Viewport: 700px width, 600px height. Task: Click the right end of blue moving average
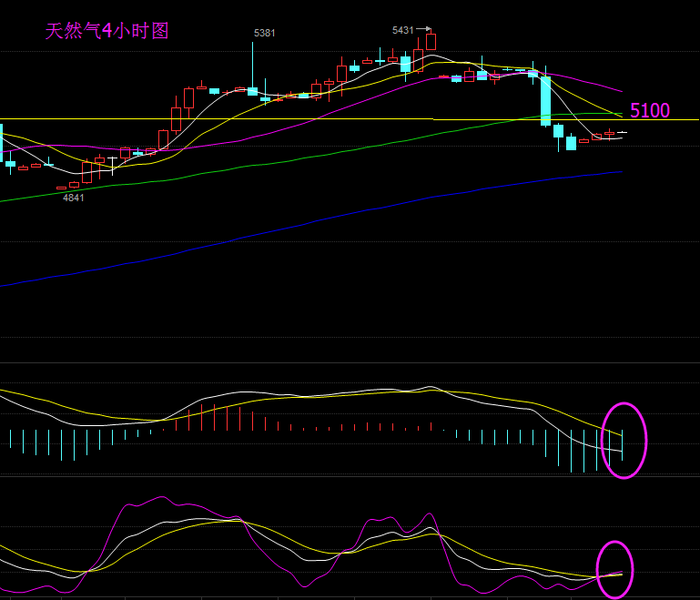point(621,171)
